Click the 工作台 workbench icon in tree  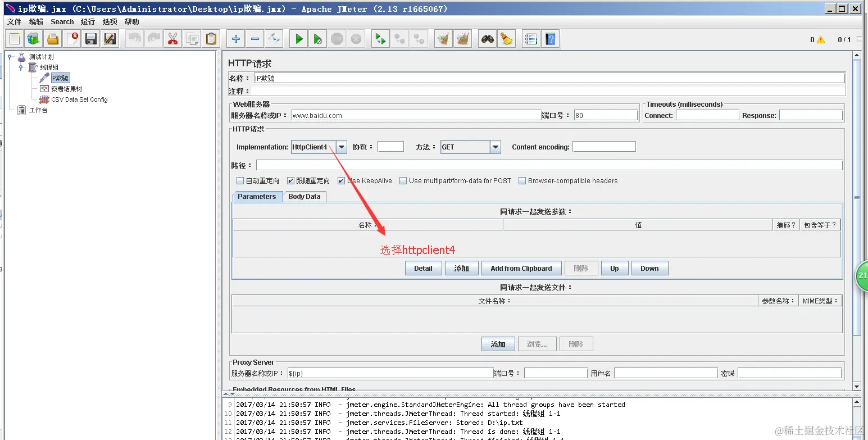pos(22,110)
